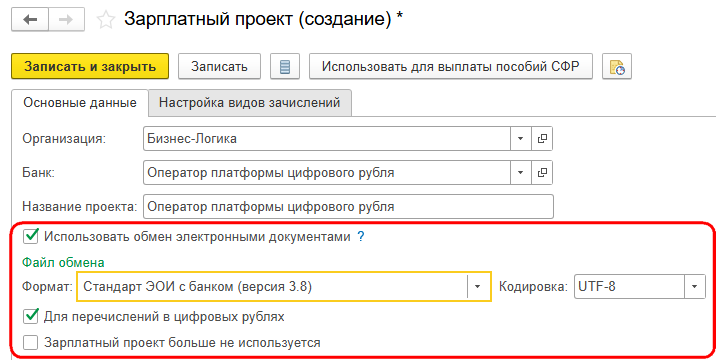Image resolution: width=716 pixels, height=360 pixels.
Task: Click Кодировка field showing UTF-8
Action: click(629, 286)
